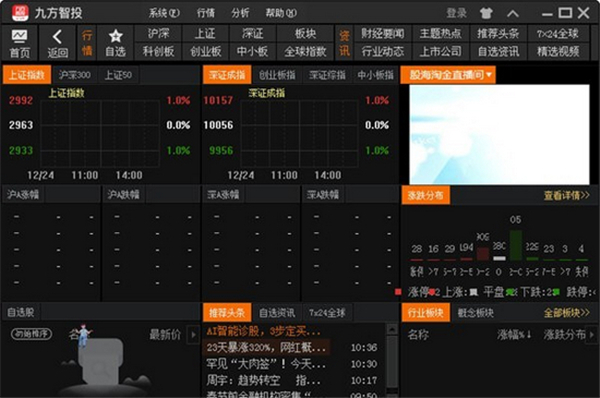
Task: Open the 查看详情>> link
Action: click(x=566, y=196)
